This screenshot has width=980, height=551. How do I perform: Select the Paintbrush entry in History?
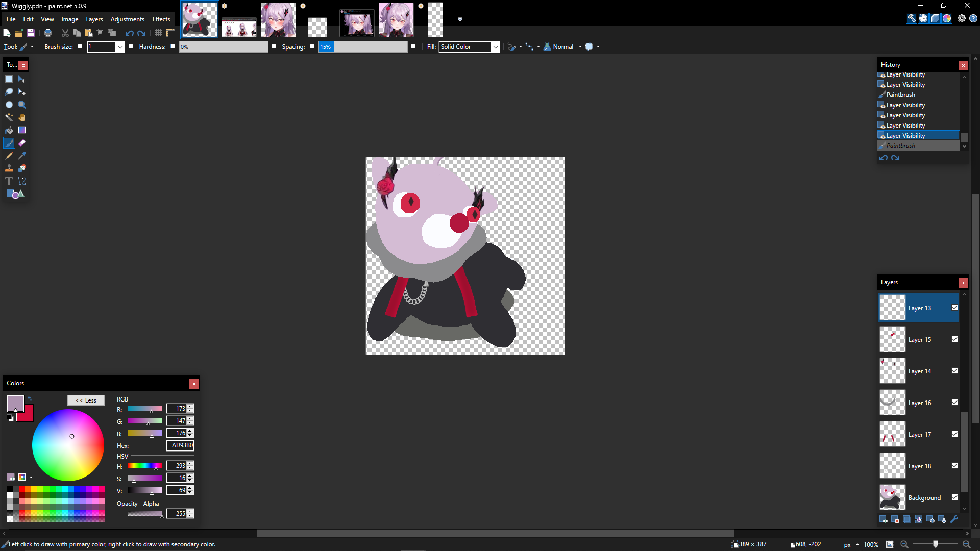[x=901, y=95]
